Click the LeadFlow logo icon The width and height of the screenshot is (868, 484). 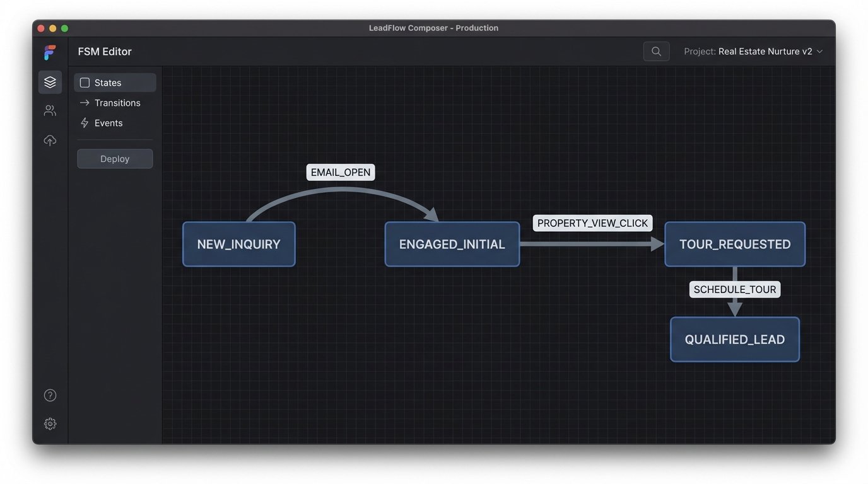tap(50, 52)
